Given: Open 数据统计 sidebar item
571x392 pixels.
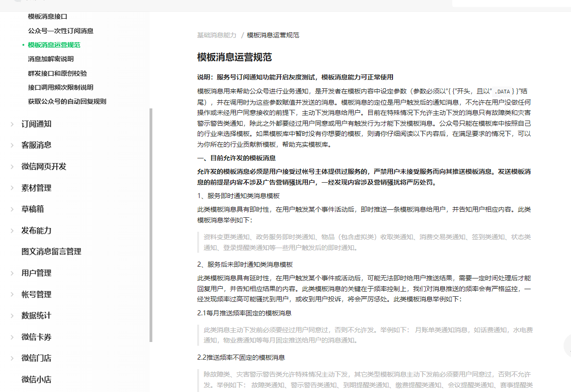Looking at the screenshot, I should (36, 315).
